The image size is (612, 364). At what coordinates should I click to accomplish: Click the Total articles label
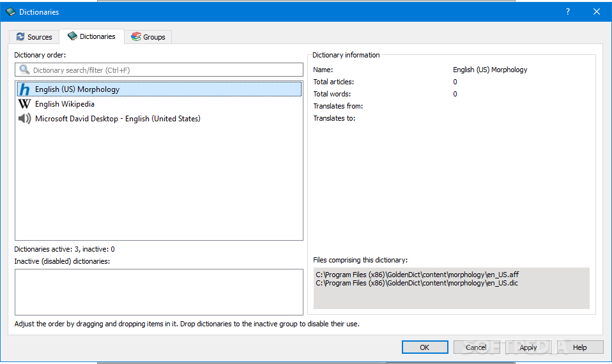[x=333, y=82]
